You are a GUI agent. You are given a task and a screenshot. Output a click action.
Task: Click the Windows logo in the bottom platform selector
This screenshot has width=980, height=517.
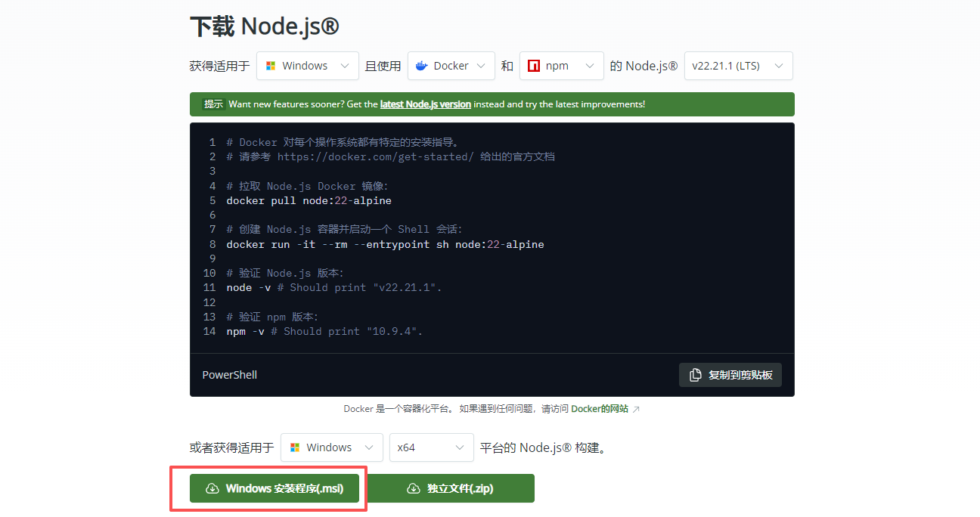pos(295,447)
